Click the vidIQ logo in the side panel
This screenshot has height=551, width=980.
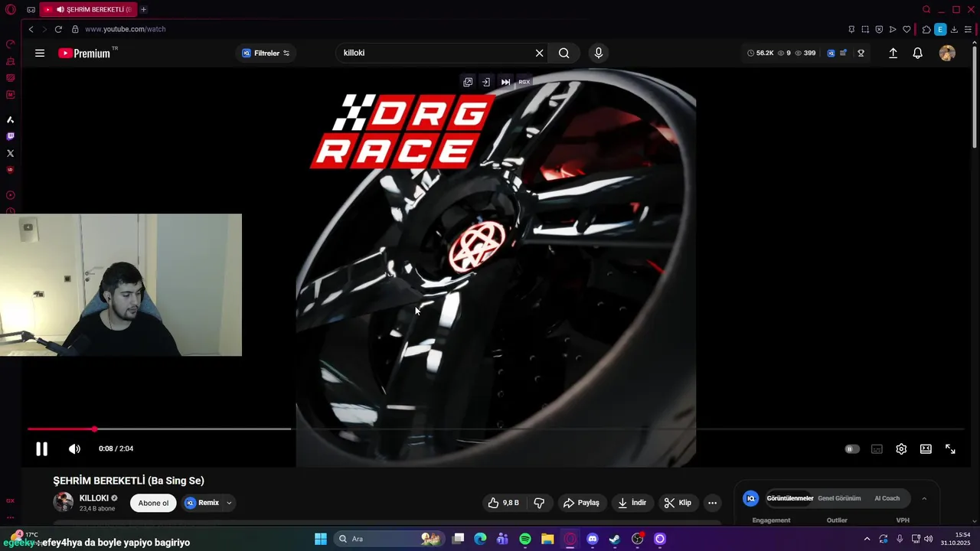coord(751,498)
